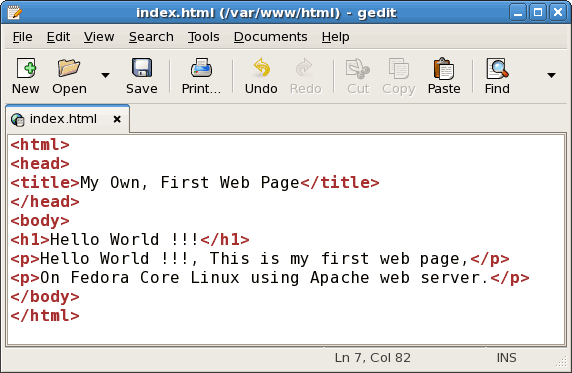572x373 pixels.
Task: Print the document via the printer icon
Action: (x=201, y=68)
